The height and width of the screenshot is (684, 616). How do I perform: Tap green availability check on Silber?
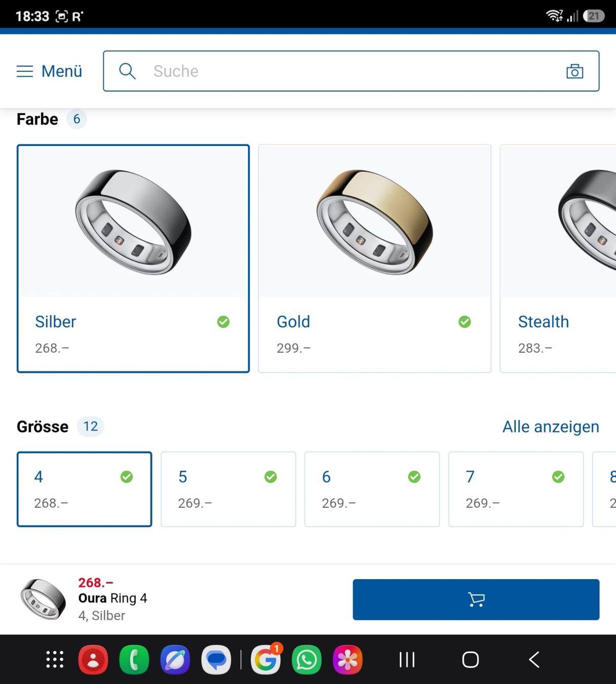tap(223, 322)
